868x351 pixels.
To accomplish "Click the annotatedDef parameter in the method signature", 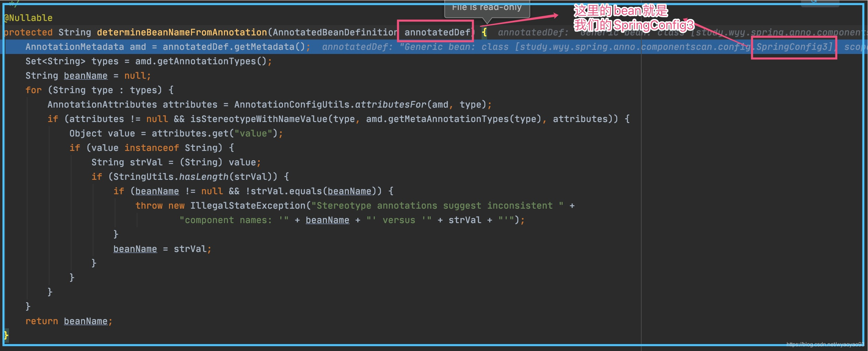I will click(x=437, y=32).
